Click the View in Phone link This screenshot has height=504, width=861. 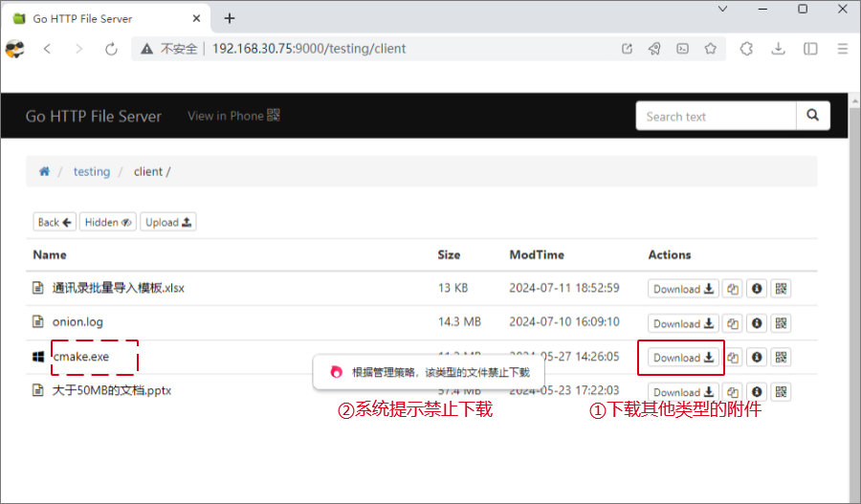(234, 116)
